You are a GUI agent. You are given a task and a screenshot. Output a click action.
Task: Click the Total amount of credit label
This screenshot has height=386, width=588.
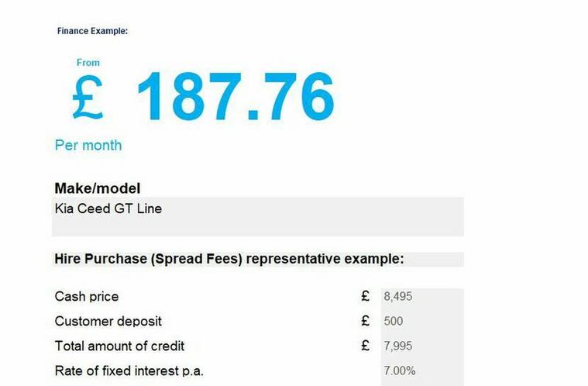119,346
